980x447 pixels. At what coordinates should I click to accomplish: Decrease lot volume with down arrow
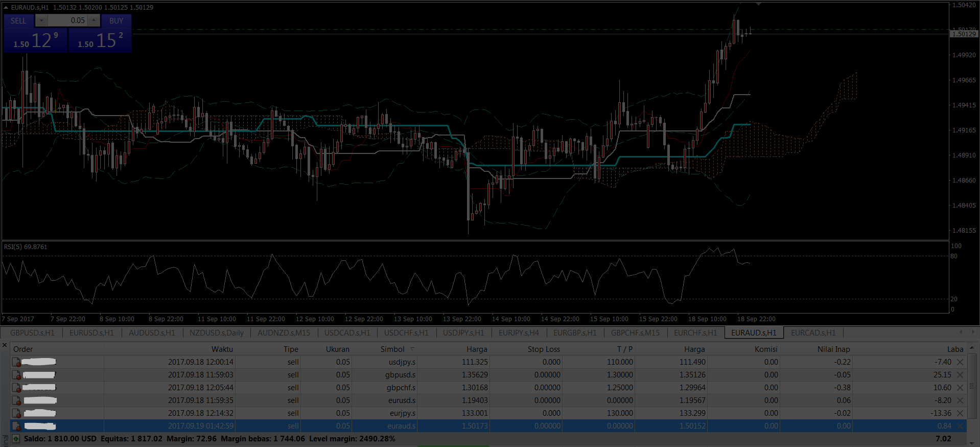(41, 20)
